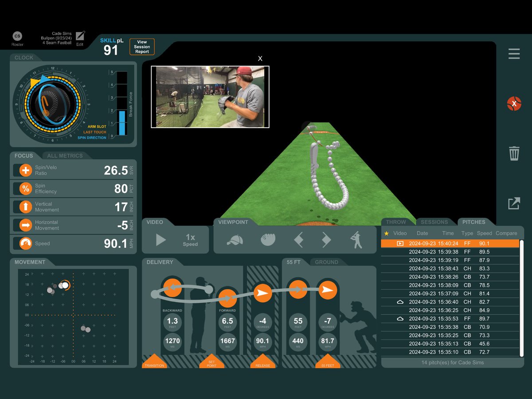The height and width of the screenshot is (399, 532).
Task: Click the Spin/Velo Ratio plus icon
Action: 26,170
